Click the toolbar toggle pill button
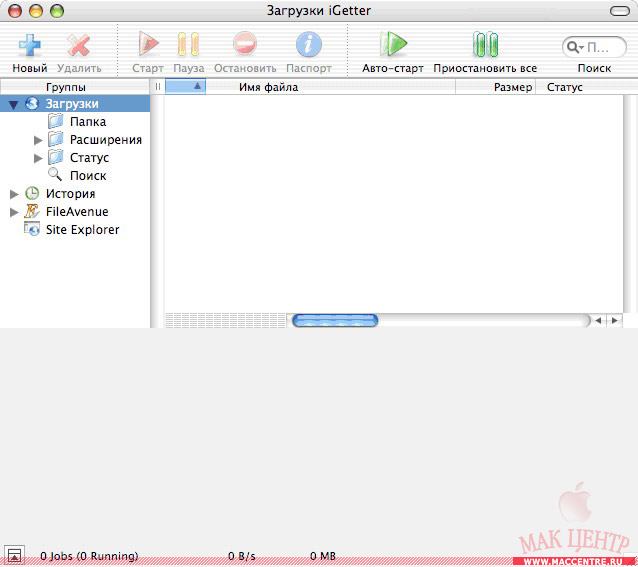The width and height of the screenshot is (638, 567). coord(620,11)
